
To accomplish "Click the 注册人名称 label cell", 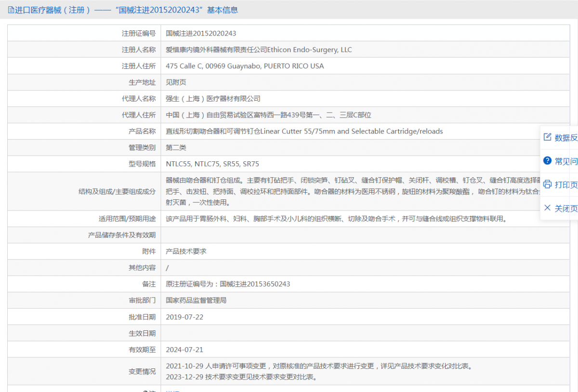I will pos(84,50).
